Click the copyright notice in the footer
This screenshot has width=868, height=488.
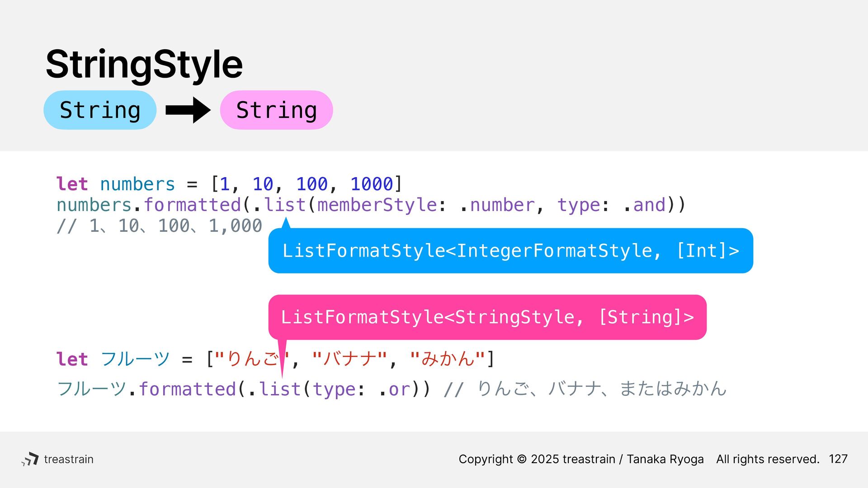[581, 459]
